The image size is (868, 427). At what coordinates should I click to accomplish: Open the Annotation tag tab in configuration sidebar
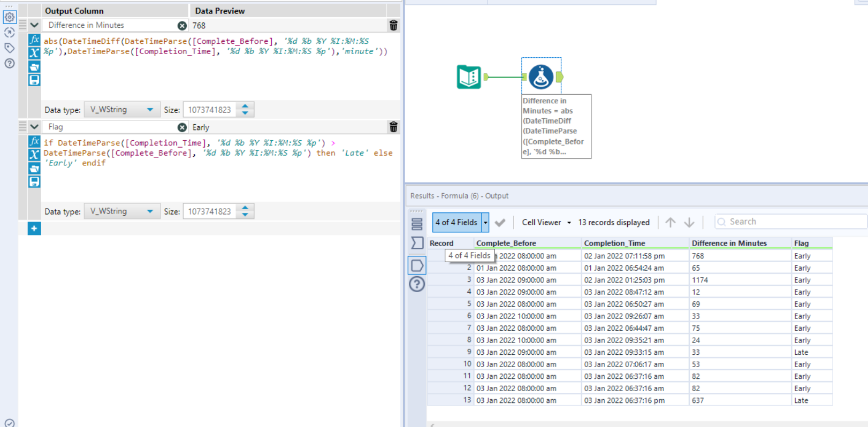(x=10, y=48)
